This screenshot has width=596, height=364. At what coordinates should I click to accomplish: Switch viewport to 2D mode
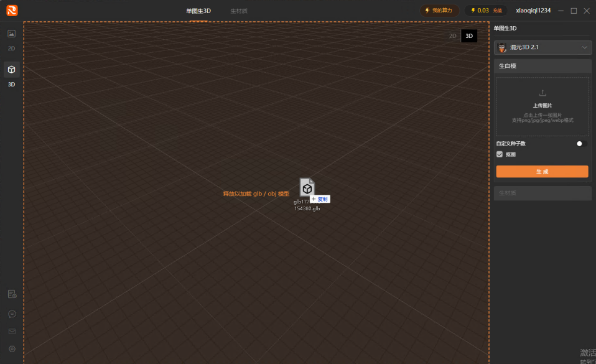[x=452, y=35]
